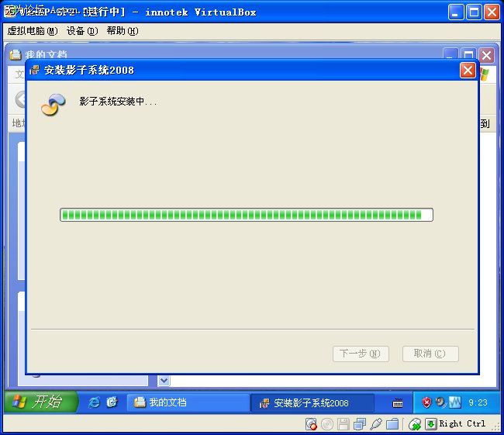Click the VirtualBox network adapters icon
This screenshot has width=504, height=435.
click(359, 424)
